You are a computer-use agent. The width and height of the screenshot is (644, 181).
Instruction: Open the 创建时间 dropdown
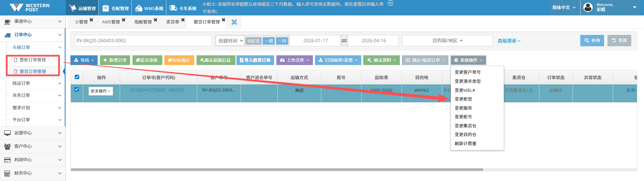[230, 41]
